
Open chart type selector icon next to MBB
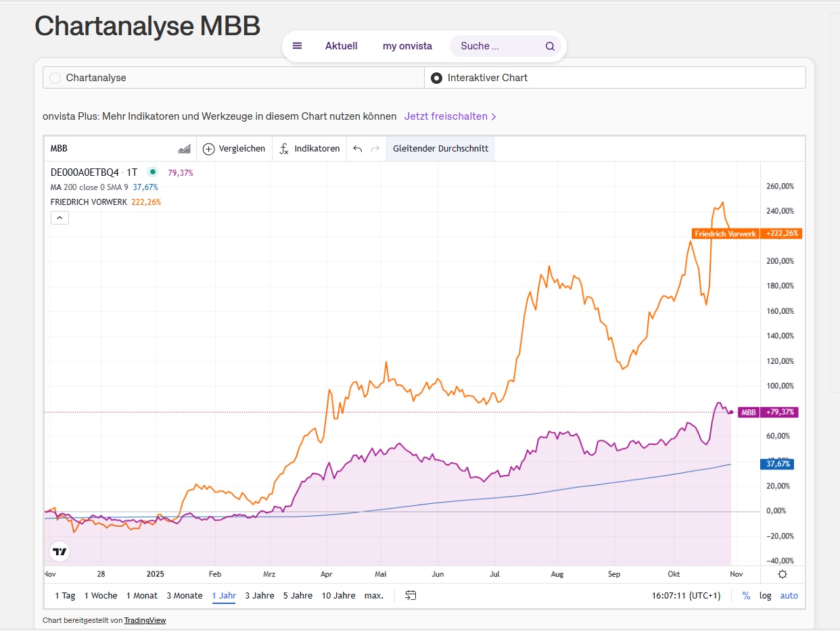184,149
